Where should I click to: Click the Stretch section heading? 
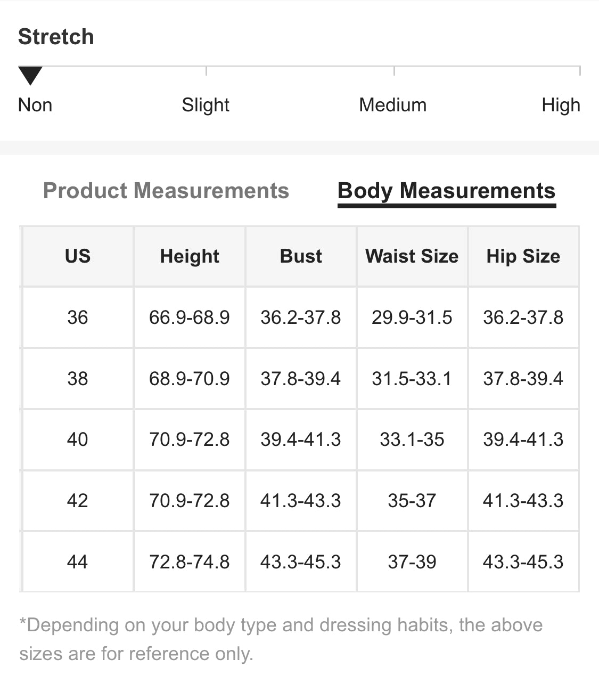tap(56, 37)
